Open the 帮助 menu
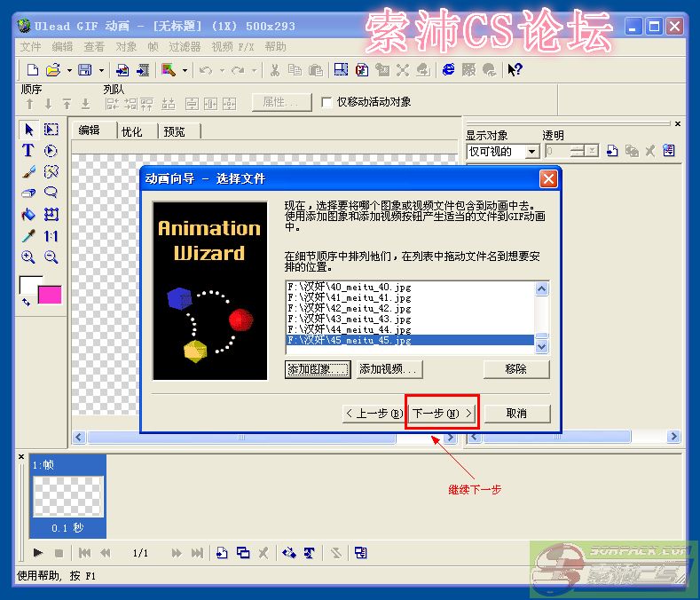The width and height of the screenshot is (700, 600). (275, 47)
